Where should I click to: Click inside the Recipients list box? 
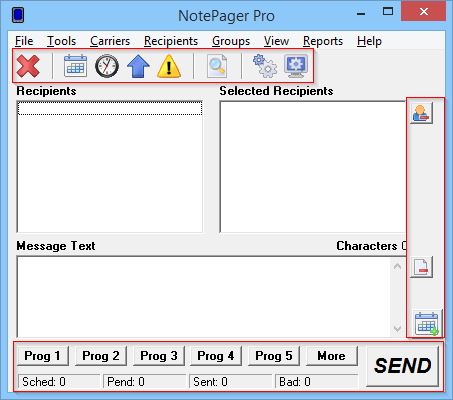(x=110, y=167)
